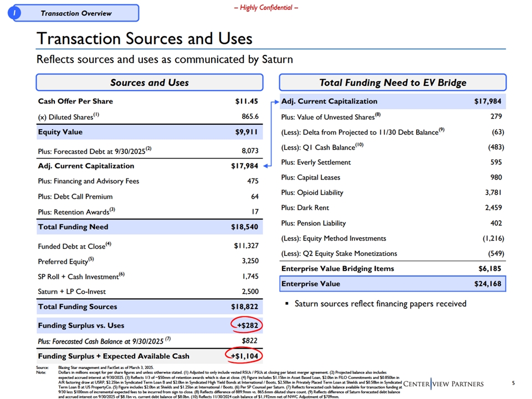The height and width of the screenshot is (399, 532).
Task: Click the Total Funding Need to EV Bridge header
Action: (392, 83)
